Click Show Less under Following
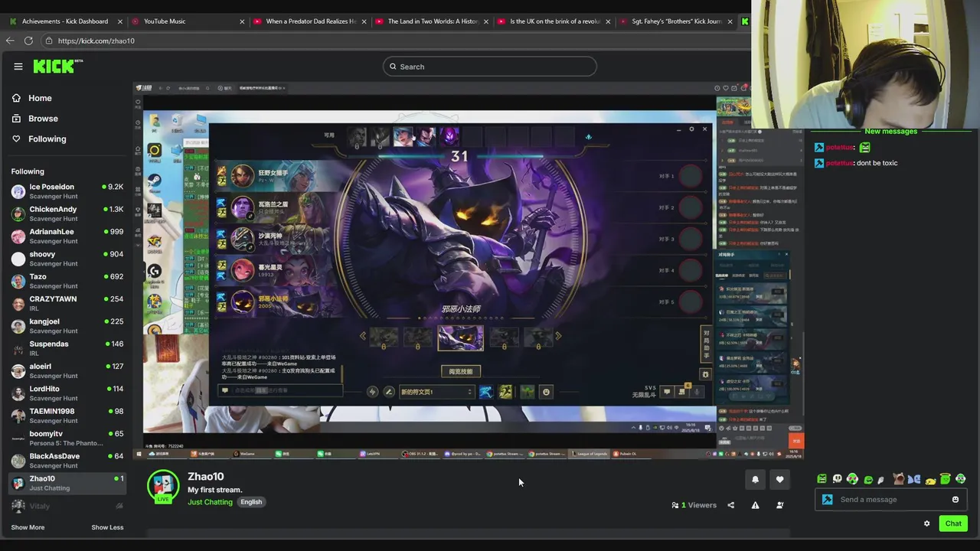 coord(107,527)
